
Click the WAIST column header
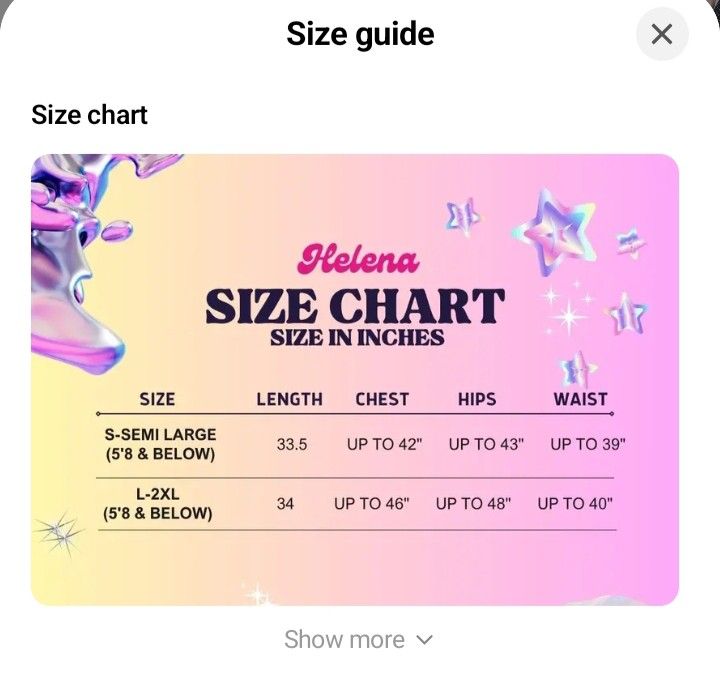click(x=580, y=399)
